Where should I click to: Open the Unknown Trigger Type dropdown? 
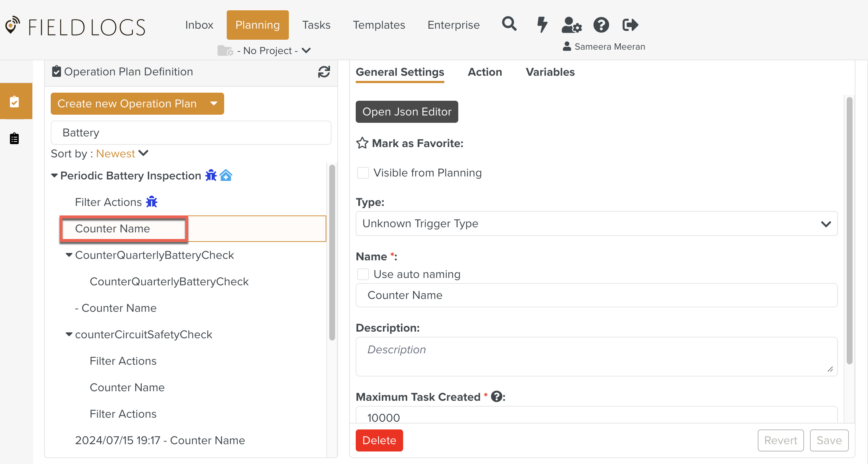(x=596, y=224)
